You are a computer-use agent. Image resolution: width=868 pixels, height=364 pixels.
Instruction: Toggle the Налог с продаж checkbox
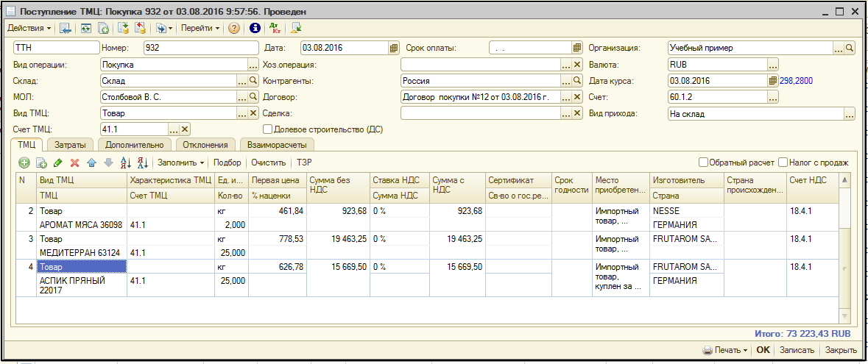[x=783, y=163]
